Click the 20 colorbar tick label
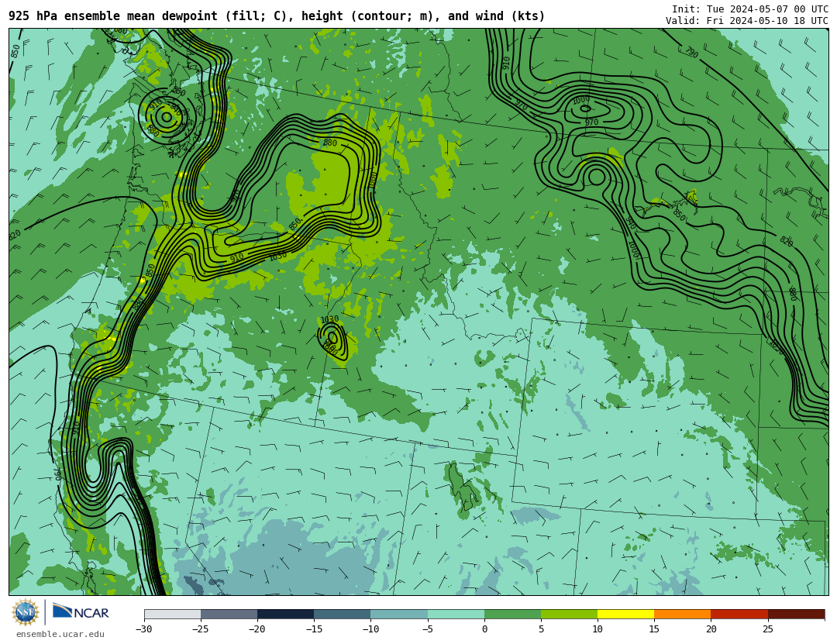Viewport: 837px width, 644px height. coord(711,629)
